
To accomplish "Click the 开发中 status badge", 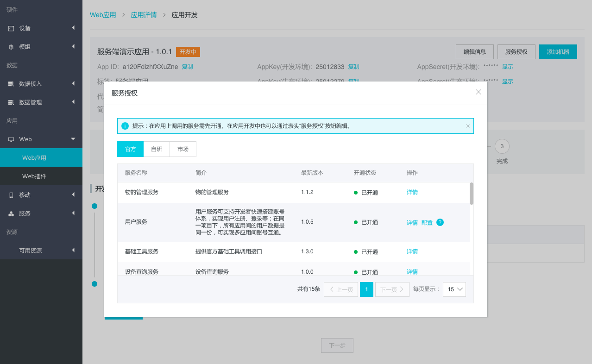I will click(x=188, y=51).
